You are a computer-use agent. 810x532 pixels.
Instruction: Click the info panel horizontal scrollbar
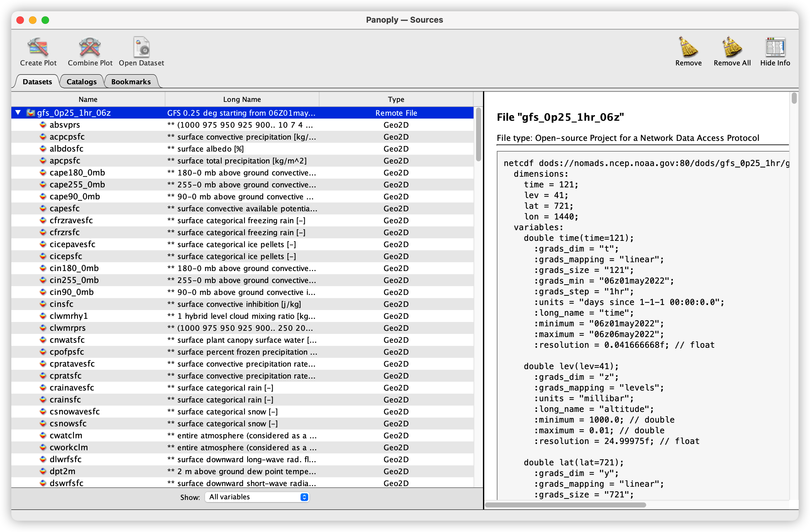coord(565,505)
